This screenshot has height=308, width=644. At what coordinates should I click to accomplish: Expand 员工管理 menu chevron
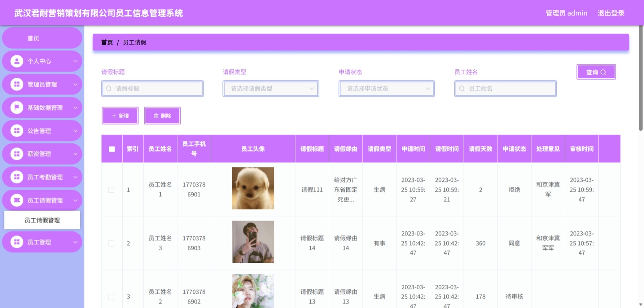point(75,242)
